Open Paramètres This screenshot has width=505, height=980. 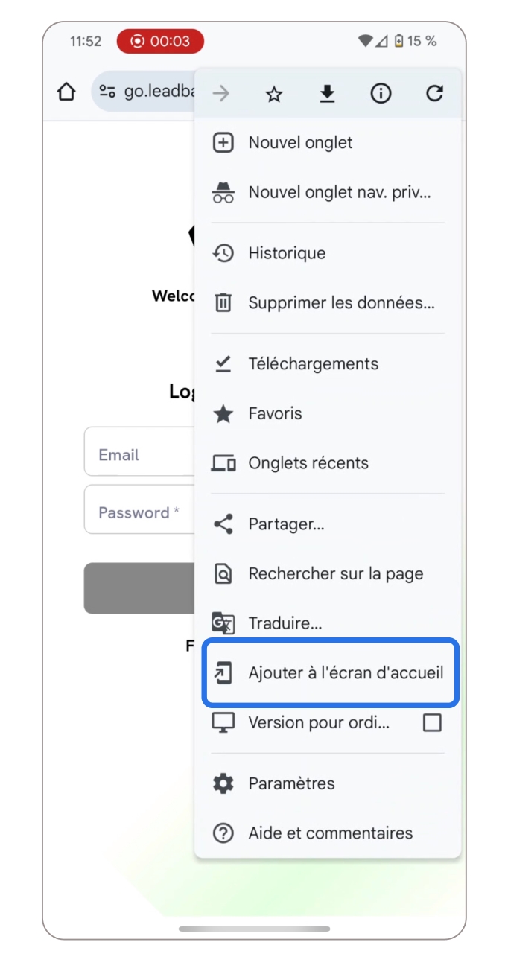point(291,783)
